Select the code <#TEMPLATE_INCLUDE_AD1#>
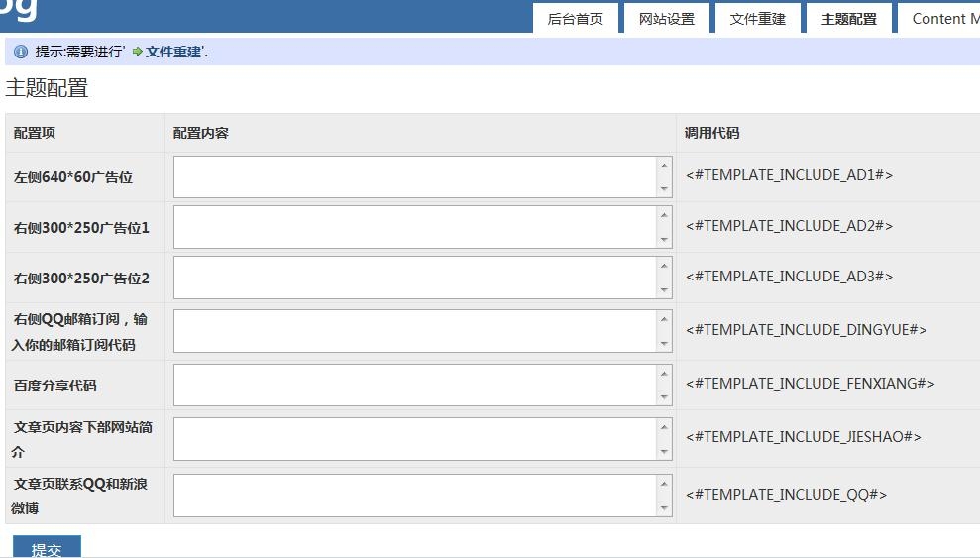The image size is (980, 558). click(x=789, y=175)
